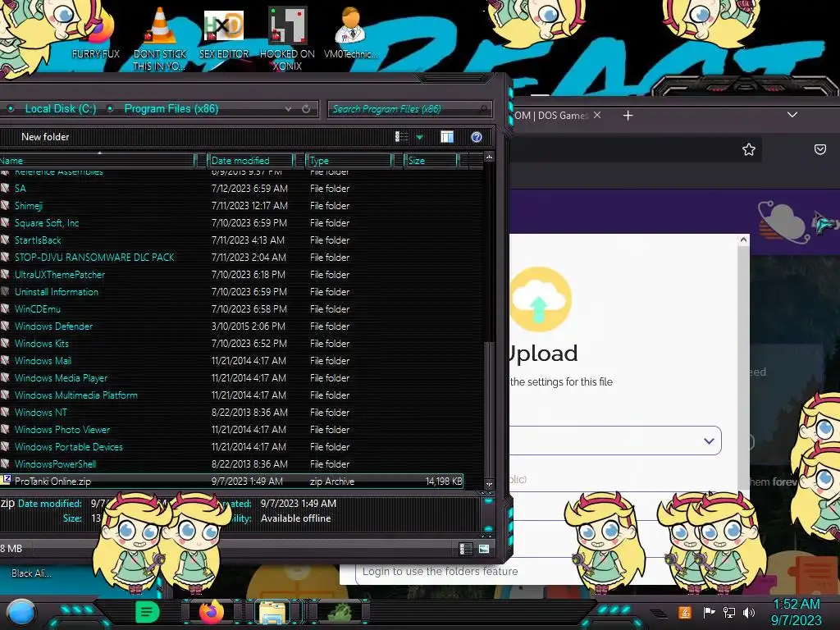Sort files by the Name column header
This screenshot has width=840, height=630.
click(97, 161)
